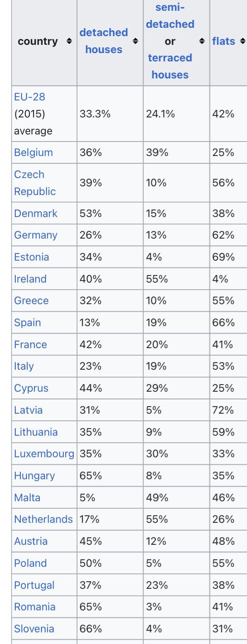Open the Slovenia country link
The width and height of the screenshot is (247, 644).
point(34,629)
